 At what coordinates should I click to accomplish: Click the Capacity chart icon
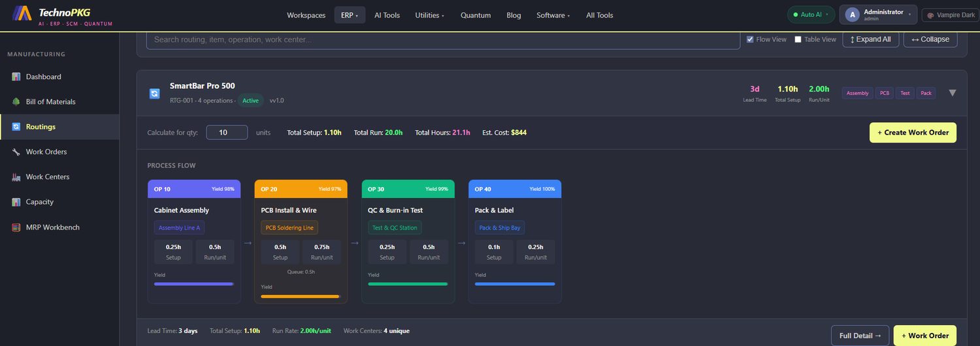click(x=16, y=202)
